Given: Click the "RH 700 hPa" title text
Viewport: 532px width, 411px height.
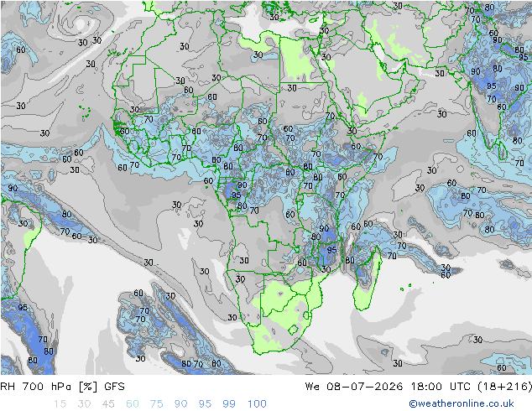Looking at the screenshot, I should 36,387.
